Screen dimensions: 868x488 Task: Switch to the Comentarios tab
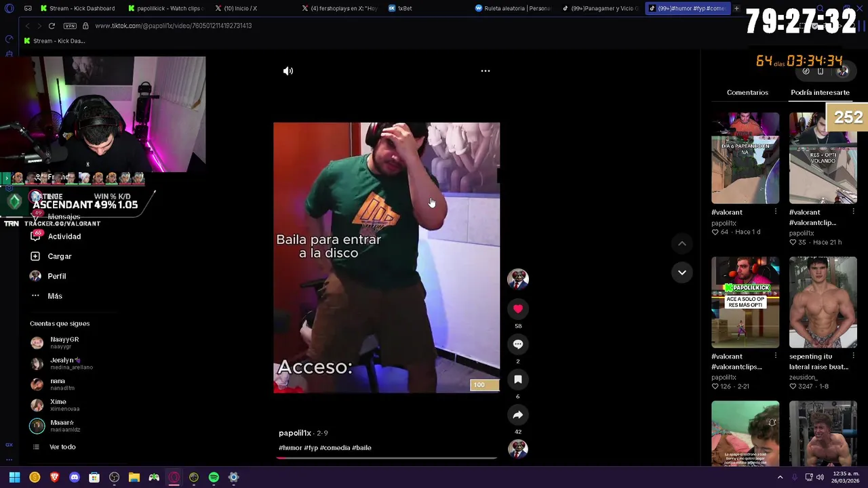coord(747,92)
